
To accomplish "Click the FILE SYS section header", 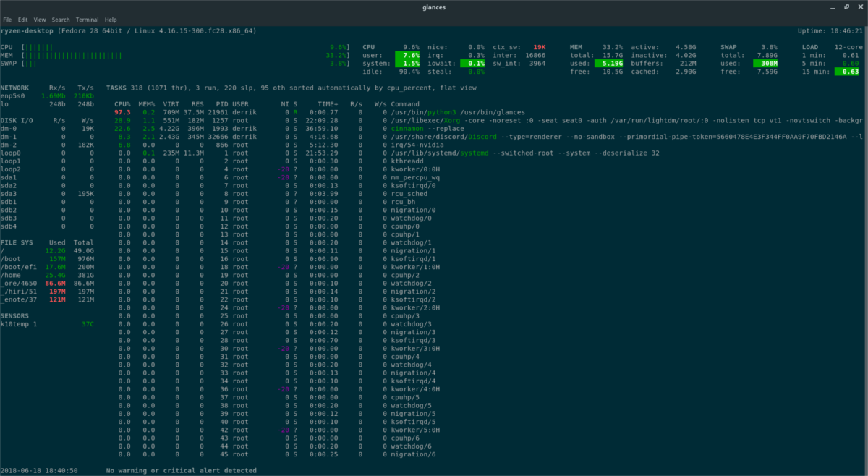I will click(17, 242).
